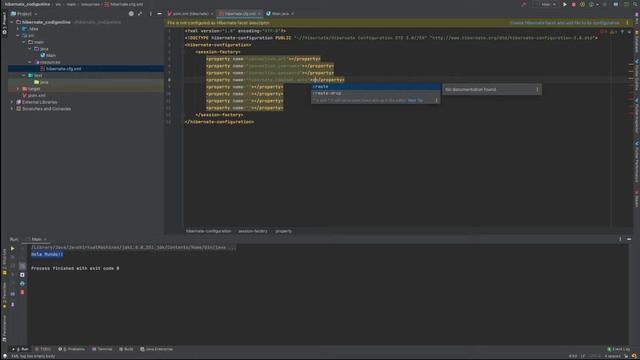Expand External Libraries node
The width and height of the screenshot is (640, 360).
point(12,102)
